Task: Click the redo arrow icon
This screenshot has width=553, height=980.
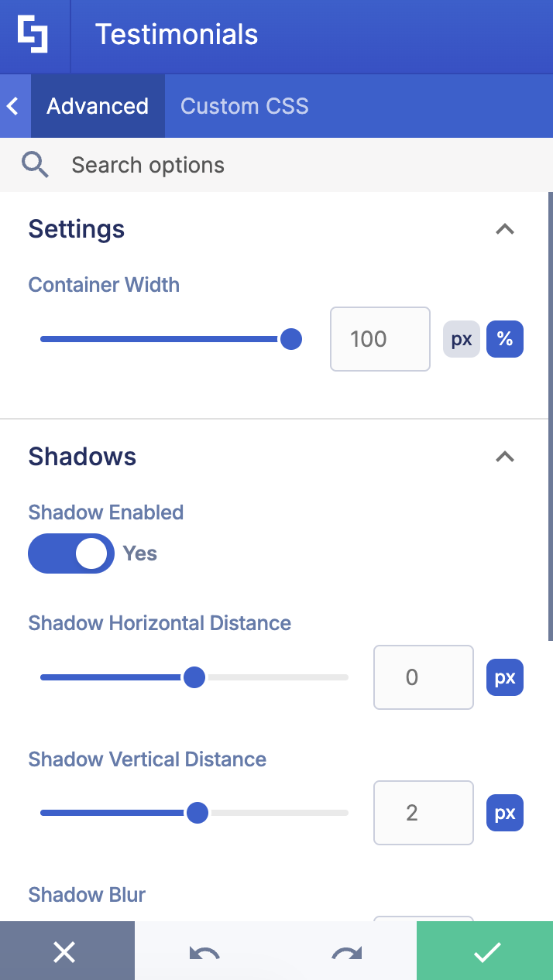Action: 346,951
